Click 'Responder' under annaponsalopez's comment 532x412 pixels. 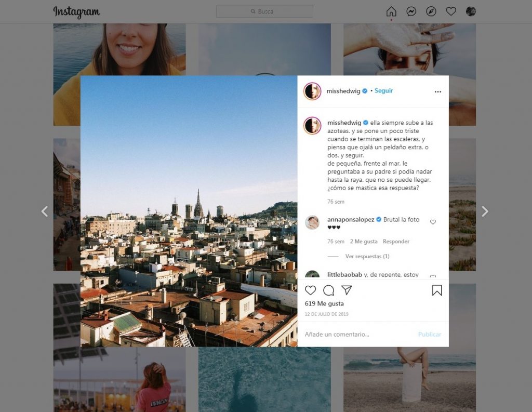click(396, 242)
